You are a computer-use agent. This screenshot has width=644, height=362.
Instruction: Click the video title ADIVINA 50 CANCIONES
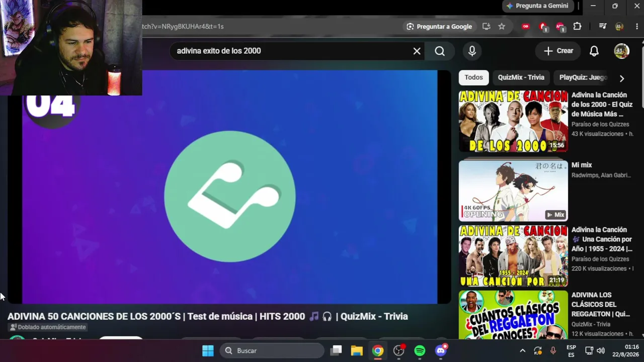(207, 316)
